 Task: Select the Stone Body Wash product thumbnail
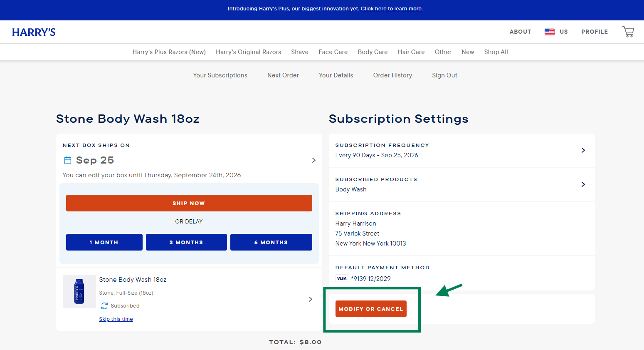[79, 291]
